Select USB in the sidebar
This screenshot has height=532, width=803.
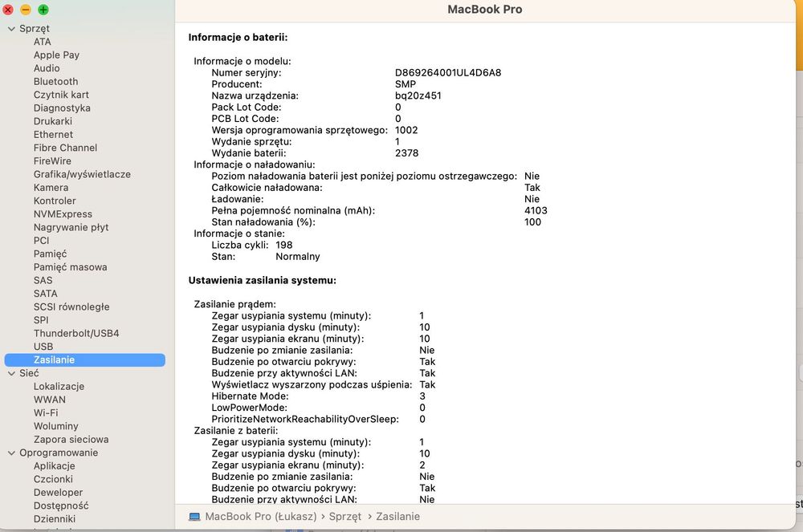tap(43, 347)
